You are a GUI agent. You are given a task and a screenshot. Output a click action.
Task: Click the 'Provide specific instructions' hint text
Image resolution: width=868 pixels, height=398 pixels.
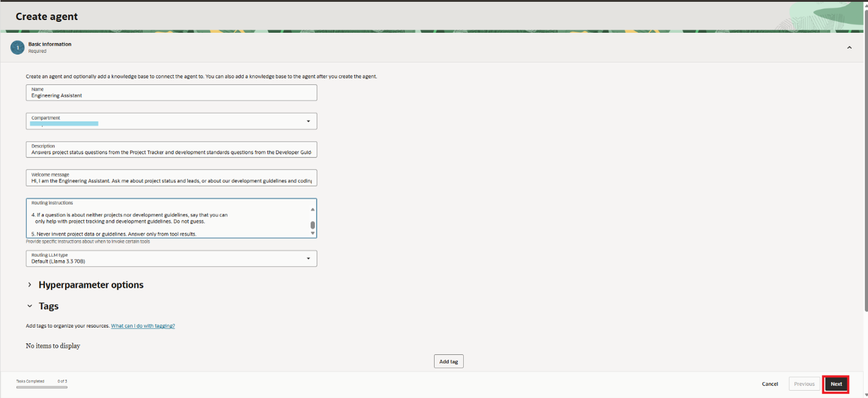click(88, 241)
